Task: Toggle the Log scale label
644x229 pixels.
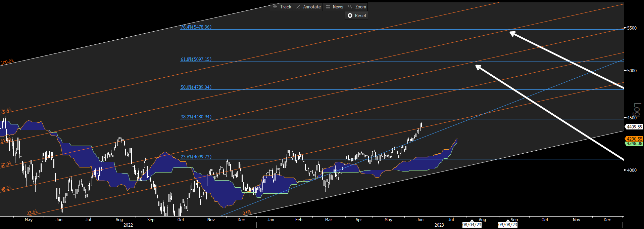Action: click(637, 110)
